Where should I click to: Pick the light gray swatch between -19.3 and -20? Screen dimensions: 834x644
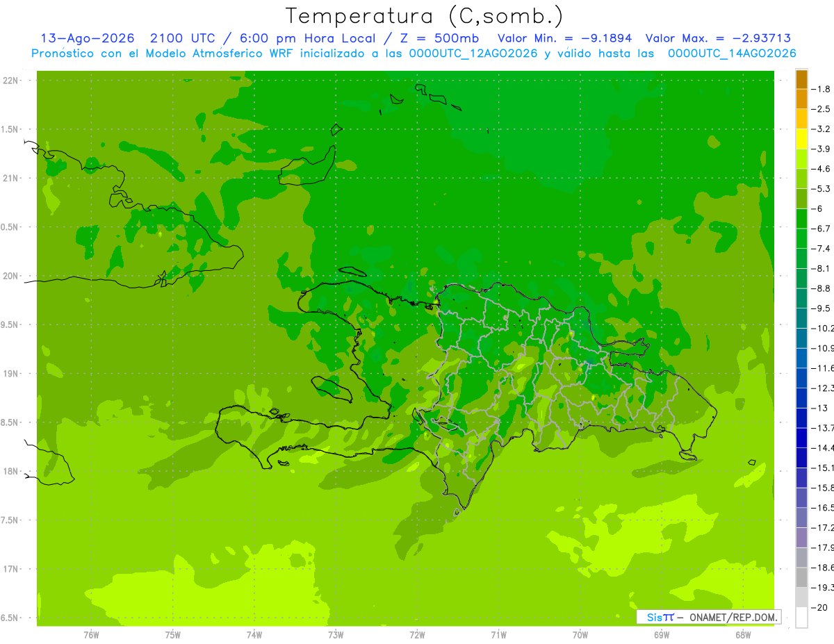click(x=802, y=597)
